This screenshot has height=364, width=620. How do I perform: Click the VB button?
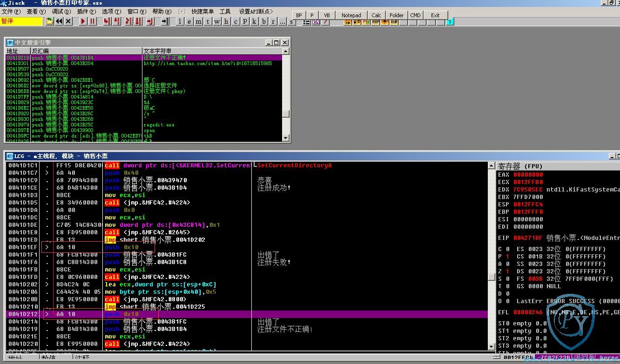pyautogui.click(x=327, y=15)
